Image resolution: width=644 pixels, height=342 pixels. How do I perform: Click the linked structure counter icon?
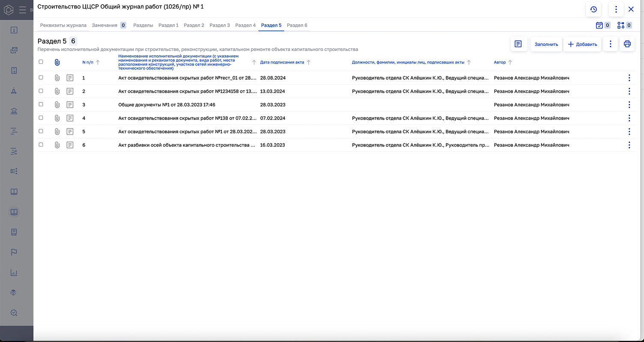pos(620,25)
